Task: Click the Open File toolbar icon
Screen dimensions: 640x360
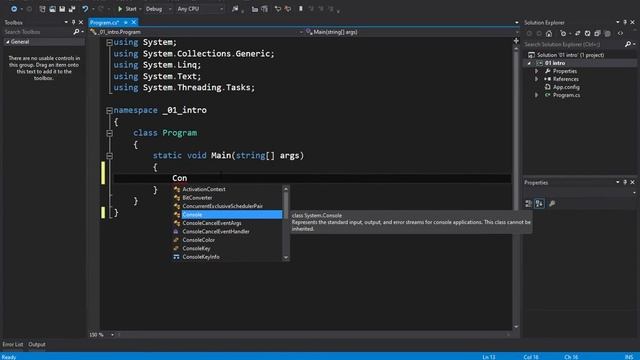Action: (x=52, y=9)
